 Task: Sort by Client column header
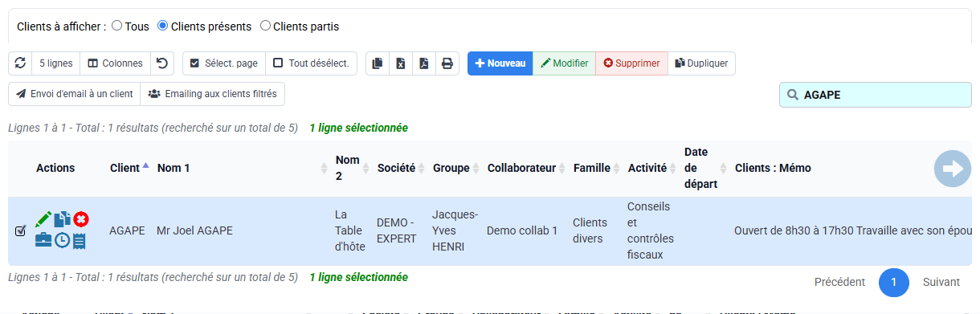click(x=129, y=168)
